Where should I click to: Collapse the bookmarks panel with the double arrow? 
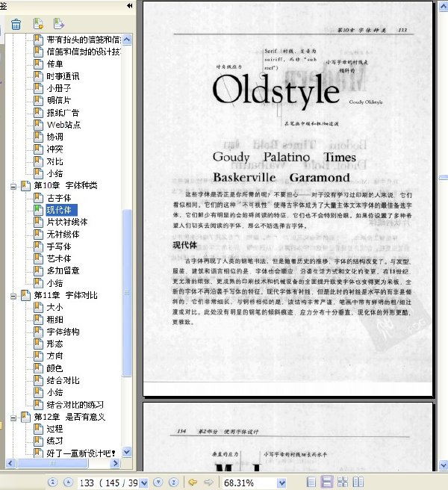tap(130, 6)
